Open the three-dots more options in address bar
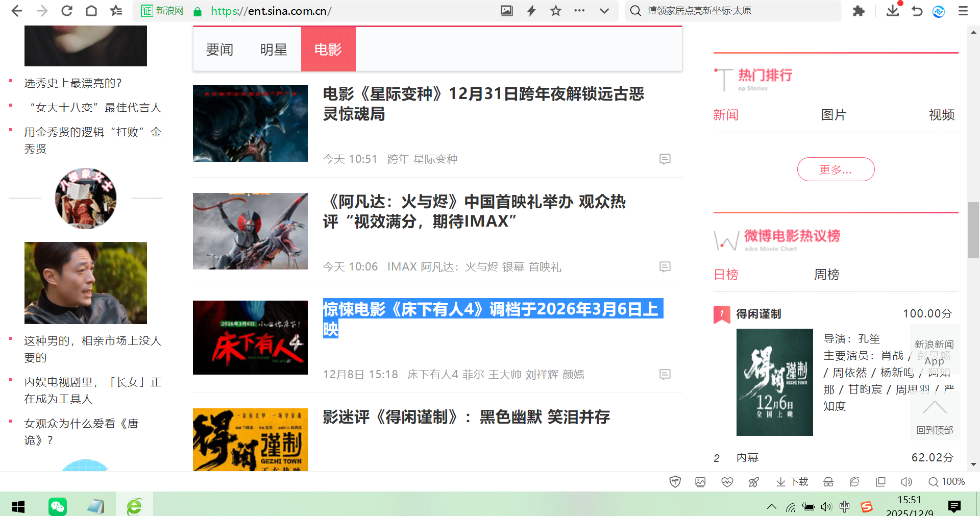Viewport: 980px width, 516px height. (x=579, y=10)
